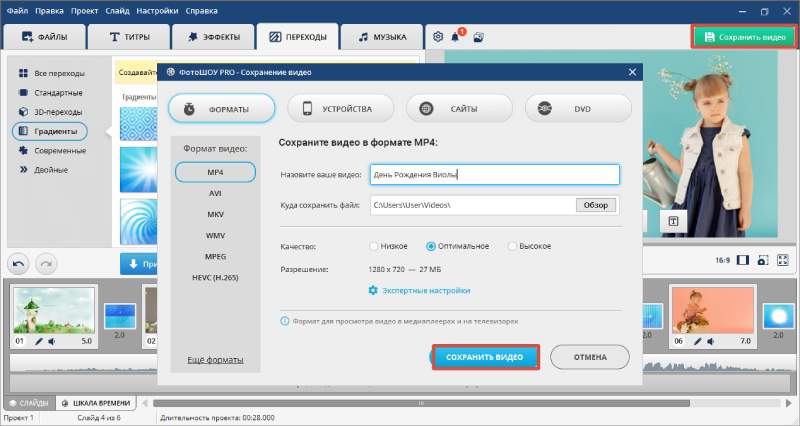The width and height of the screenshot is (800, 426).
Task: Click the sunburst gradient transition thumbnail
Action: pos(139,170)
